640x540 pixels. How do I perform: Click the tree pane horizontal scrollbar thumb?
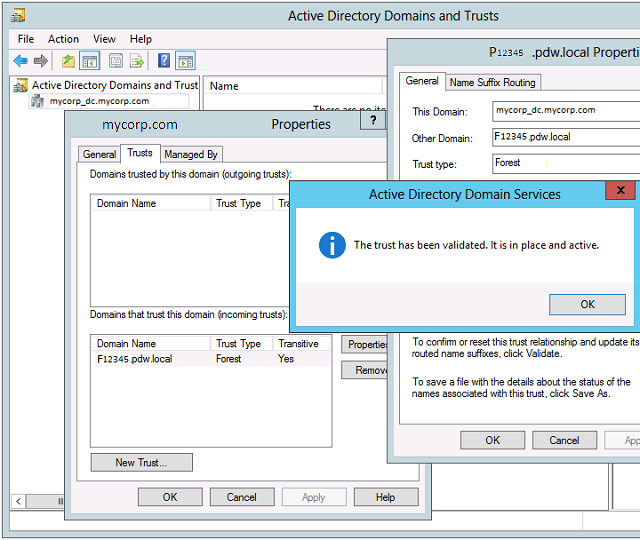click(x=45, y=501)
